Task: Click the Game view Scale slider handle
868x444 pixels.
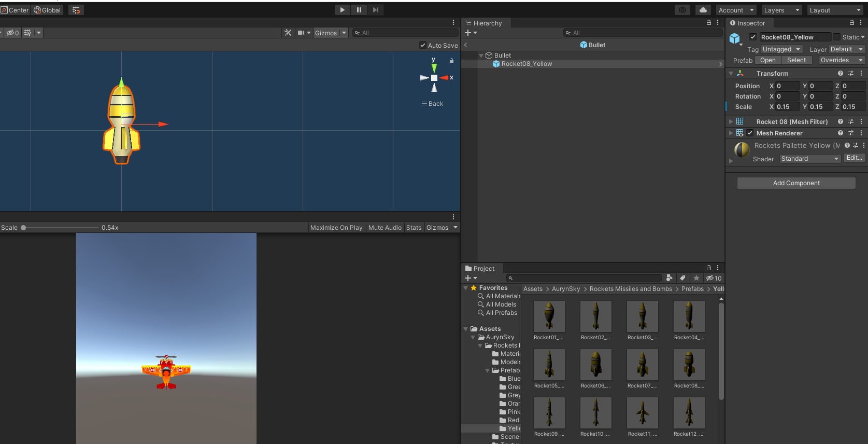Action: pos(23,228)
